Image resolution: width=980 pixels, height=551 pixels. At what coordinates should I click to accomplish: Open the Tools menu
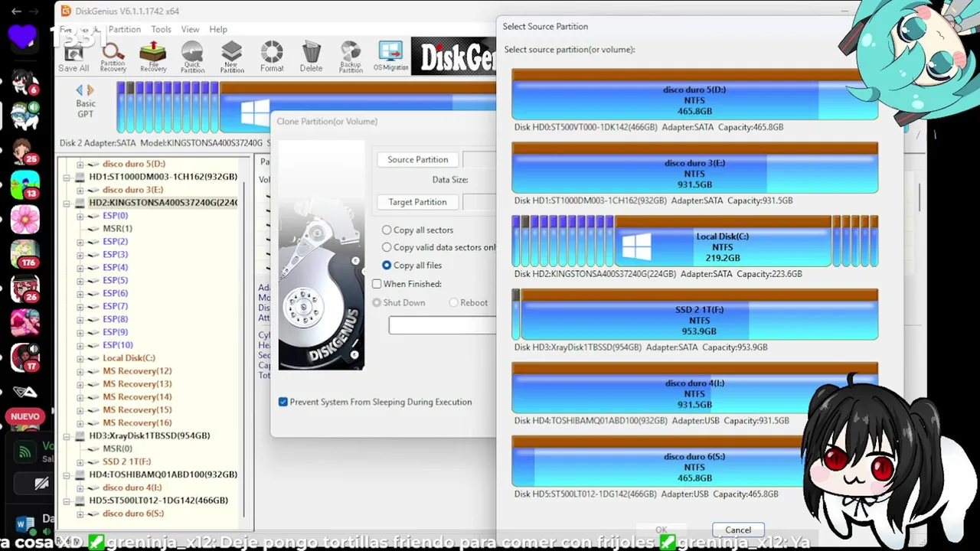click(161, 29)
